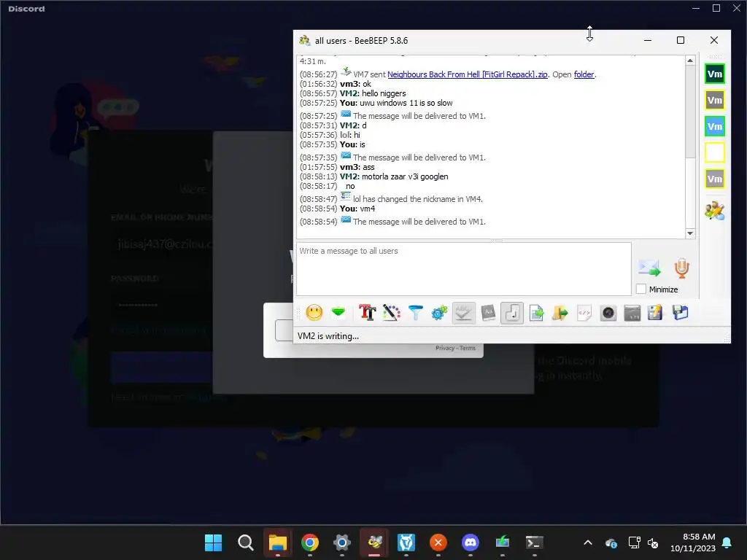Click the chat scrollbar down arrow
Viewport: 747px width, 560px height.
pos(690,233)
